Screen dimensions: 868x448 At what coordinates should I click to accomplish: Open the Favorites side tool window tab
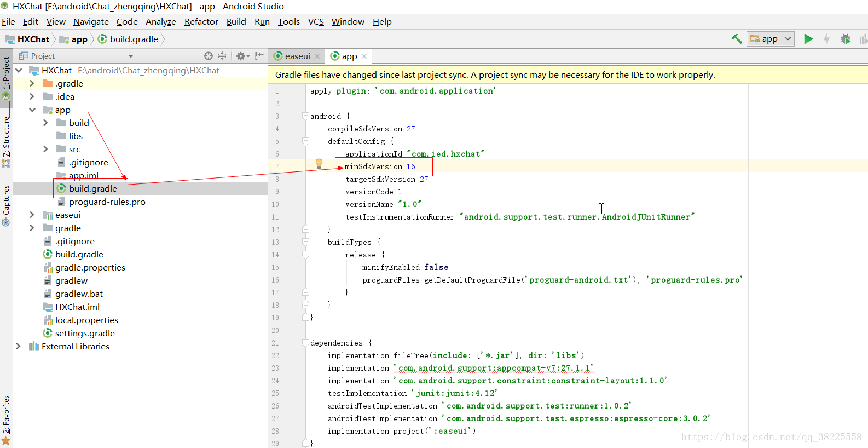tap(6, 420)
